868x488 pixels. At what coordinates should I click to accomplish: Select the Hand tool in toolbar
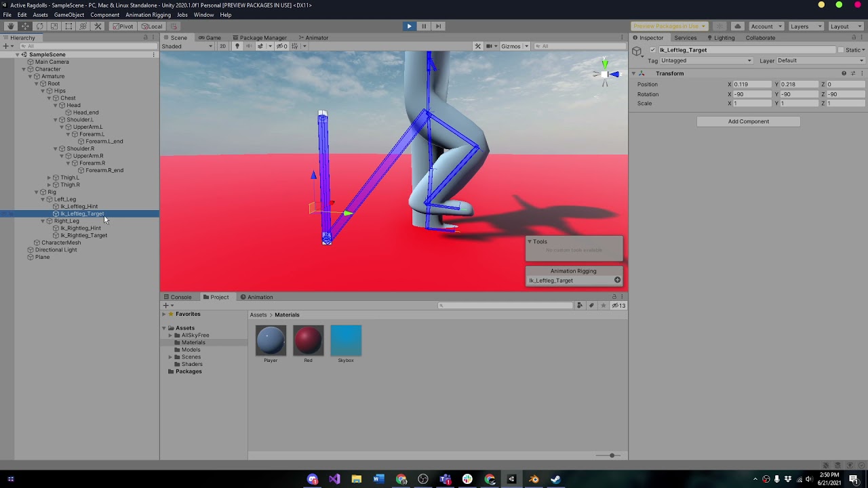11,26
